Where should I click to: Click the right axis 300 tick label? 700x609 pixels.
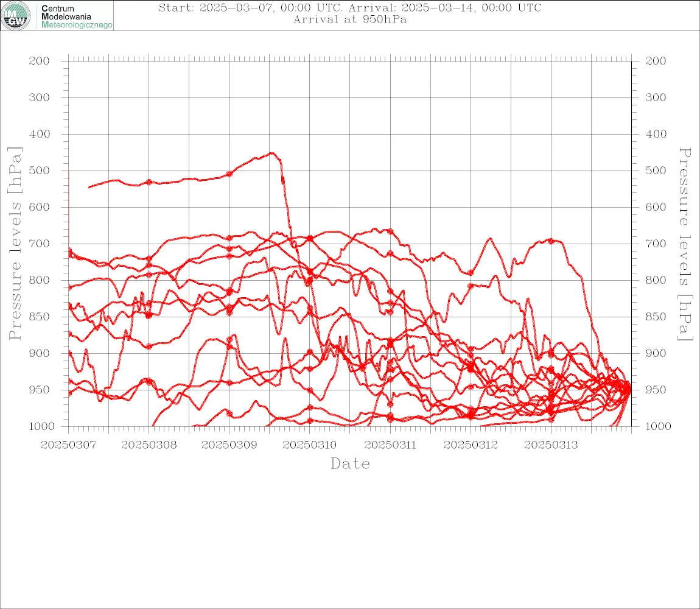click(656, 97)
